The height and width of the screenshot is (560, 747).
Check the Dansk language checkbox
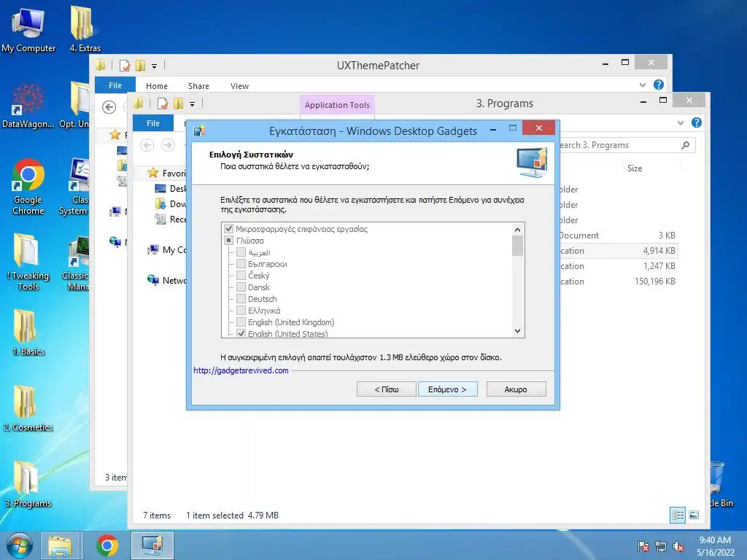click(241, 287)
